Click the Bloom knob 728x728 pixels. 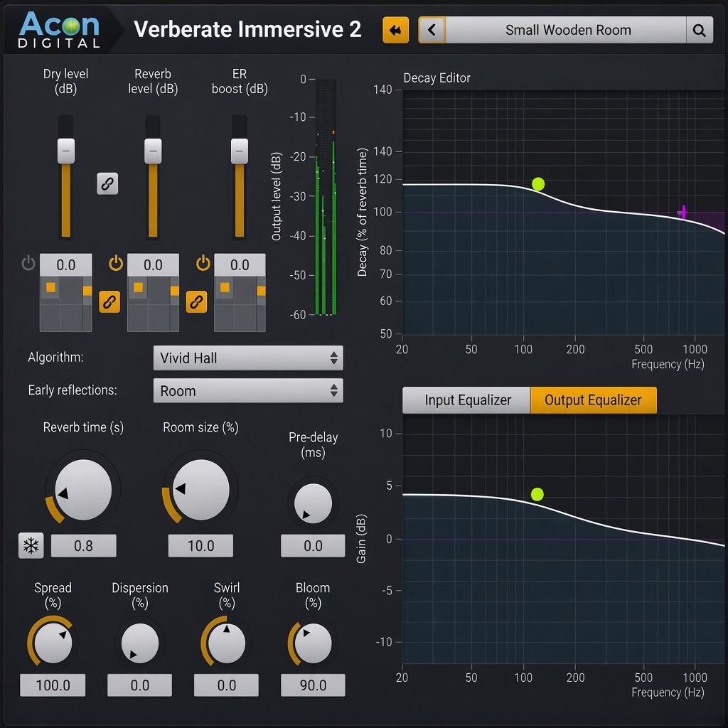point(313,643)
